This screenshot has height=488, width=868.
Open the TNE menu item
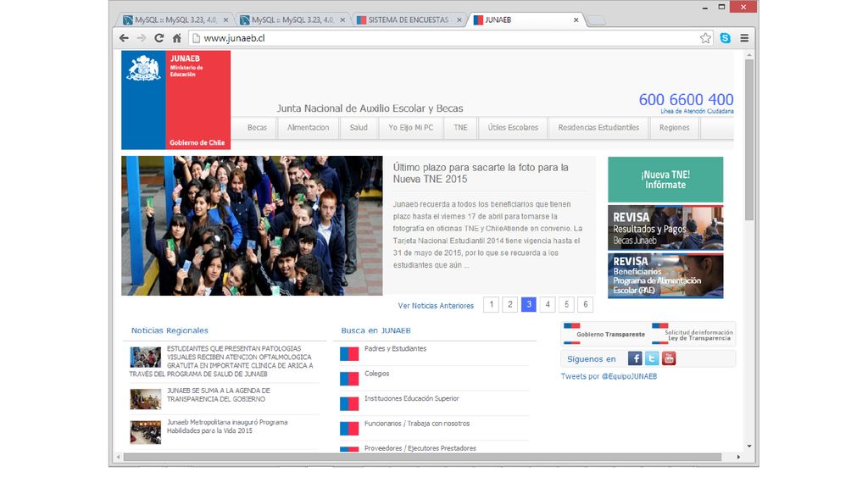tap(460, 127)
